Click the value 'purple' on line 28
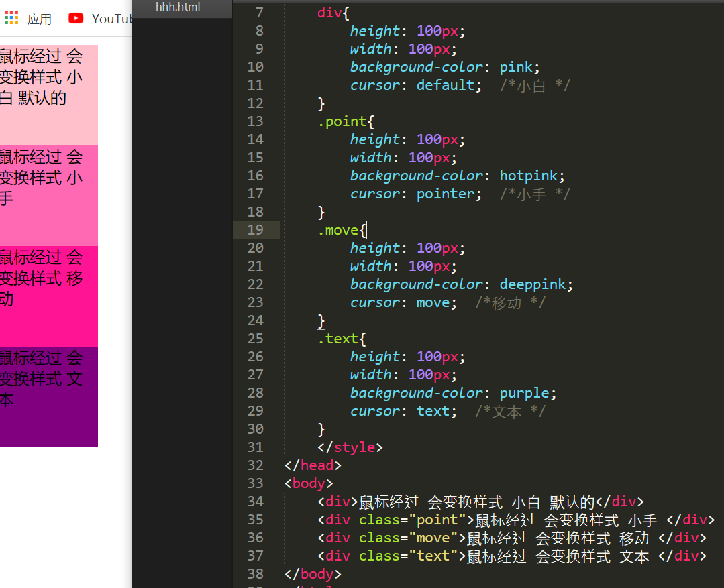724x588 pixels. pyautogui.click(x=525, y=394)
